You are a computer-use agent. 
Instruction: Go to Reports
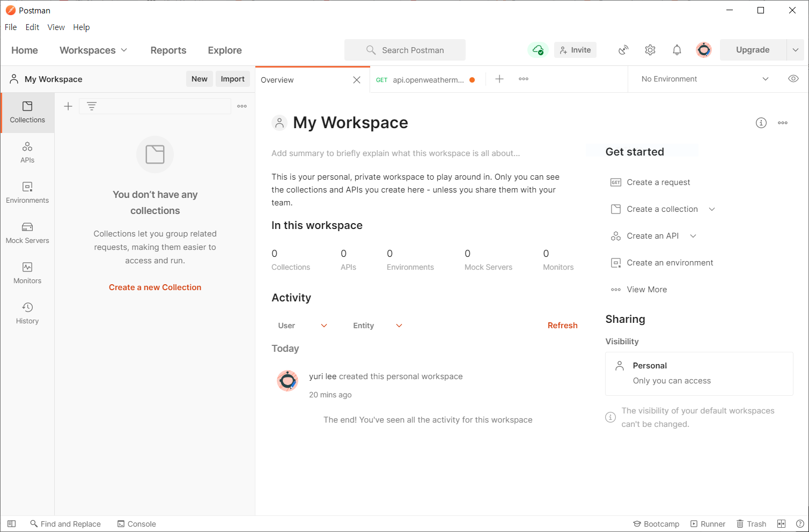pos(168,50)
